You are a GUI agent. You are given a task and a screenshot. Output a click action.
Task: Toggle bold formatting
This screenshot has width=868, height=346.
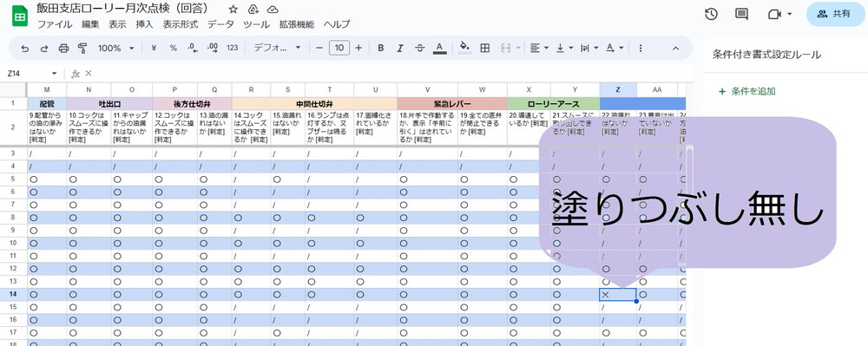(381, 48)
